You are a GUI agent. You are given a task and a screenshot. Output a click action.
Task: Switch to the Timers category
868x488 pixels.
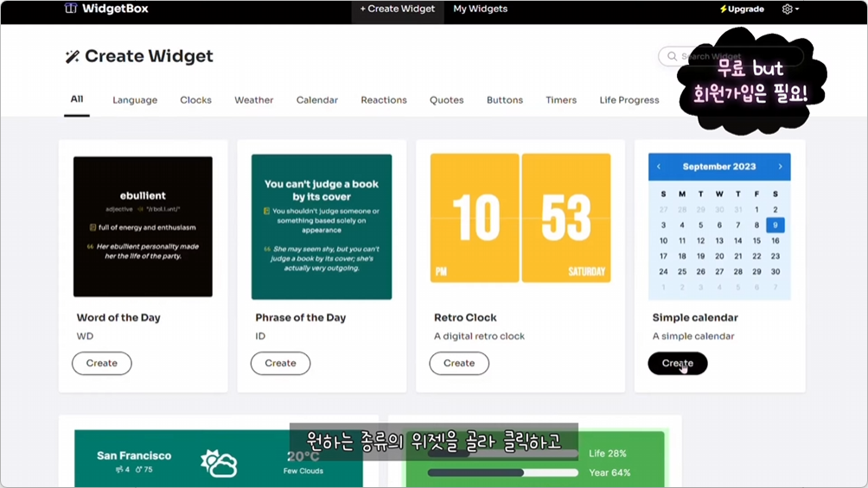point(561,100)
